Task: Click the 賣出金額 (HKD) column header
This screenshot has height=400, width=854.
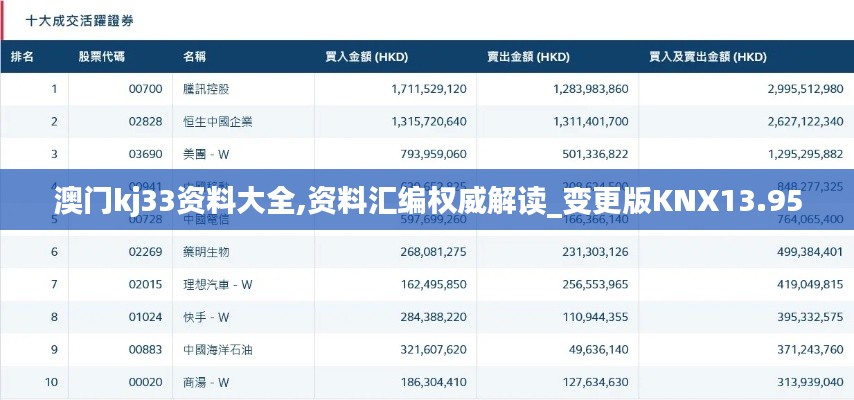Action: coord(527,56)
